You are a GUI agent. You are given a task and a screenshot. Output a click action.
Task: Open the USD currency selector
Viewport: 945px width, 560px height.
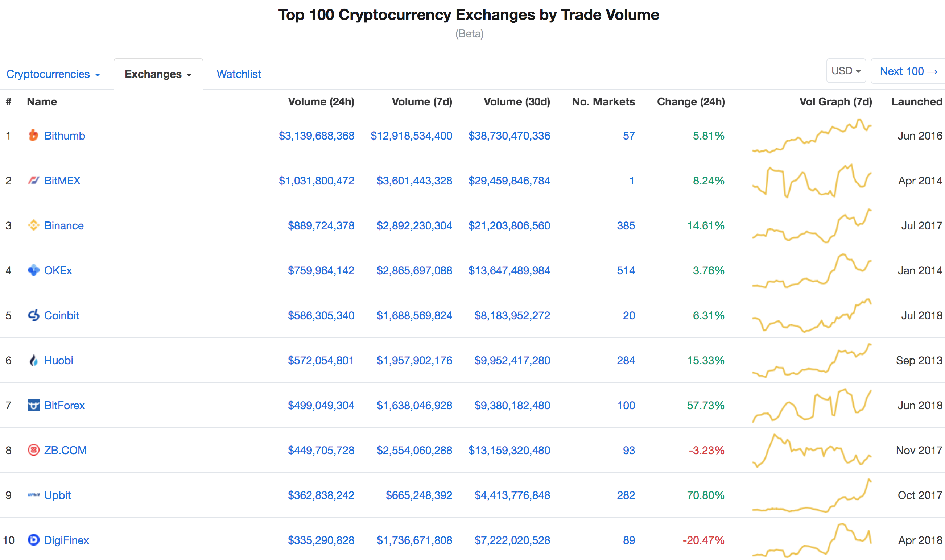846,71
